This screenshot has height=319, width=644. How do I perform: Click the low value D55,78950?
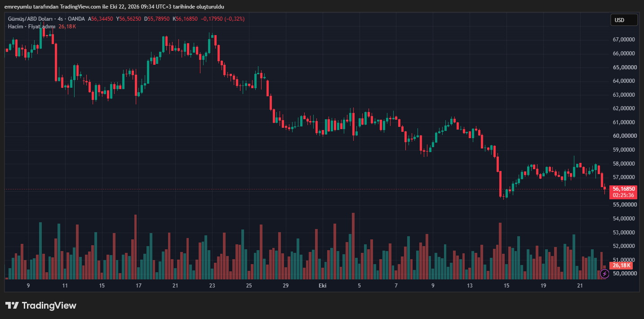point(156,19)
